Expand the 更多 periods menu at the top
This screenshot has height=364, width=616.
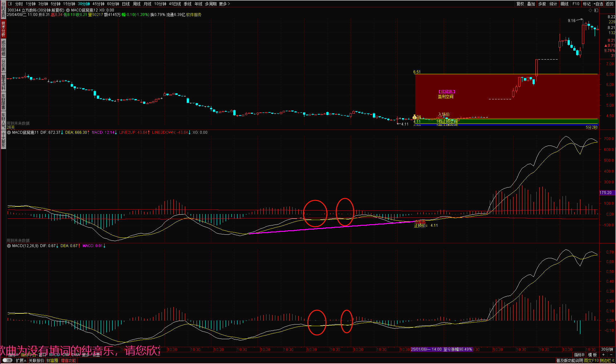click(x=224, y=4)
